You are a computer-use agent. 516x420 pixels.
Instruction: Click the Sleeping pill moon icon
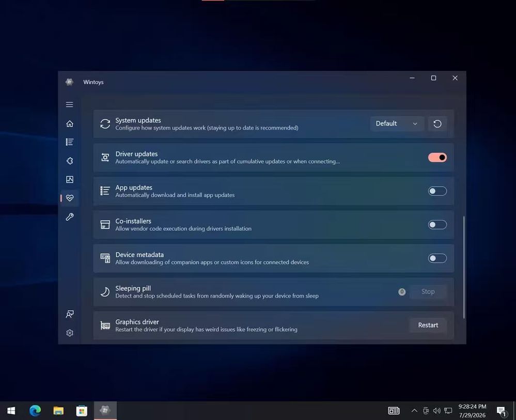(x=105, y=292)
